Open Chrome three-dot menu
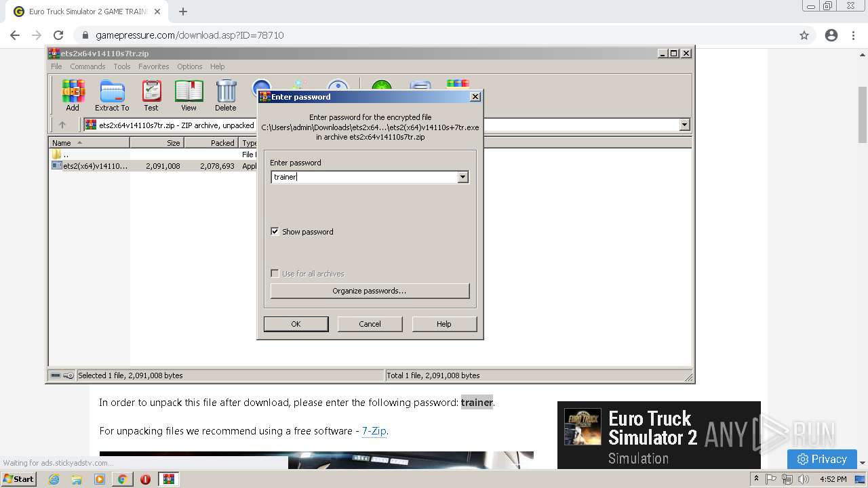868x488 pixels. pos(853,35)
